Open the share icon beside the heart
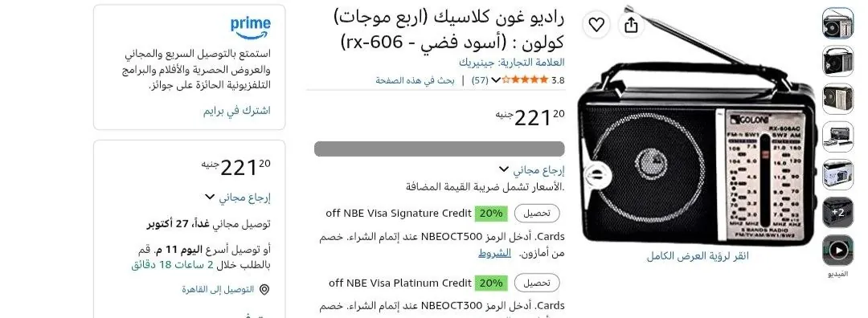Image resolution: width=868 pixels, height=318 pixels. (631, 24)
